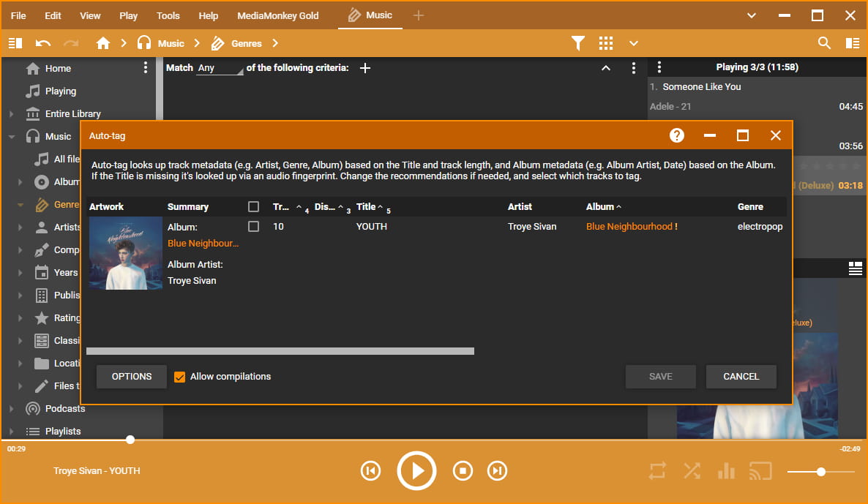Click the SAVE button
Image resolution: width=868 pixels, height=504 pixels.
(660, 376)
